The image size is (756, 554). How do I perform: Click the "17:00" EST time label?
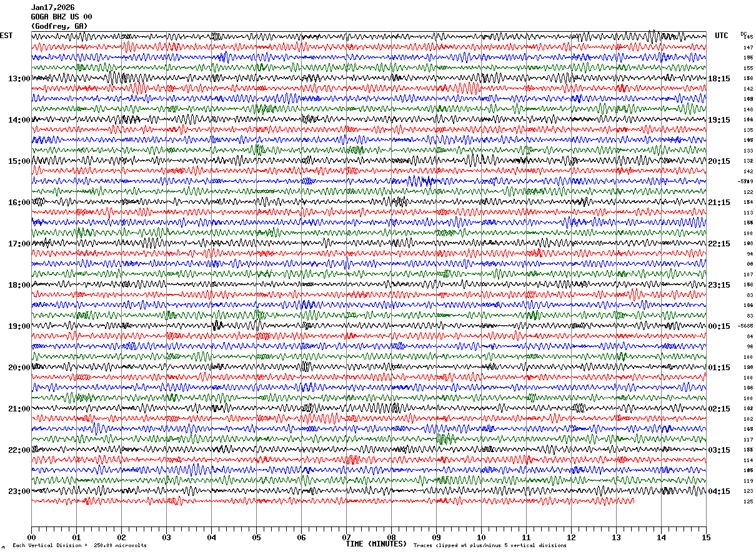tap(19, 244)
